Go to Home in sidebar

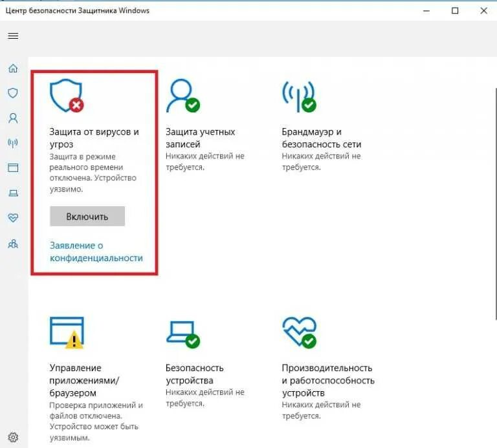tap(13, 68)
